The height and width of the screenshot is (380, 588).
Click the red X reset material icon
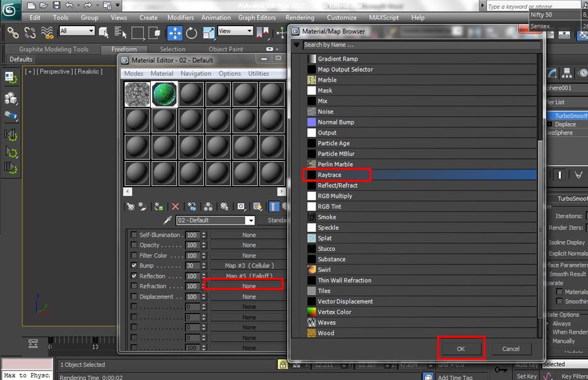click(x=176, y=206)
